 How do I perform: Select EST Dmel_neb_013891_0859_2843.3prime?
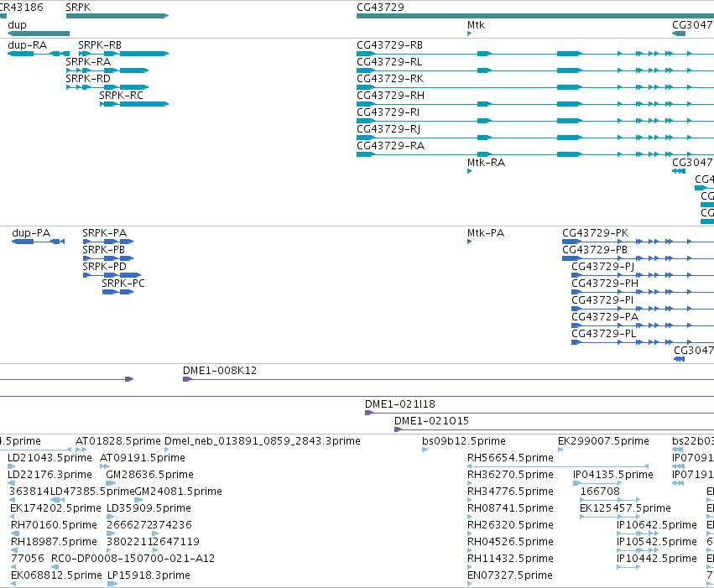(263, 441)
